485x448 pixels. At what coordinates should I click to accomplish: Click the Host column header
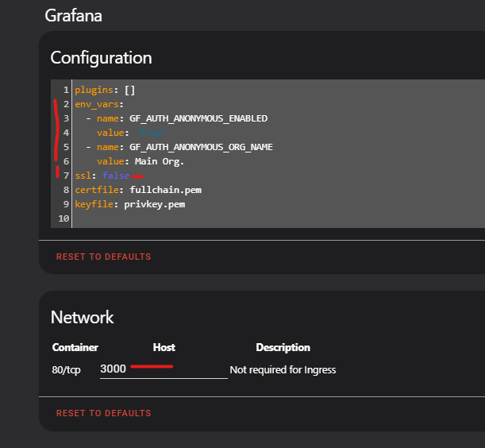[x=164, y=348]
